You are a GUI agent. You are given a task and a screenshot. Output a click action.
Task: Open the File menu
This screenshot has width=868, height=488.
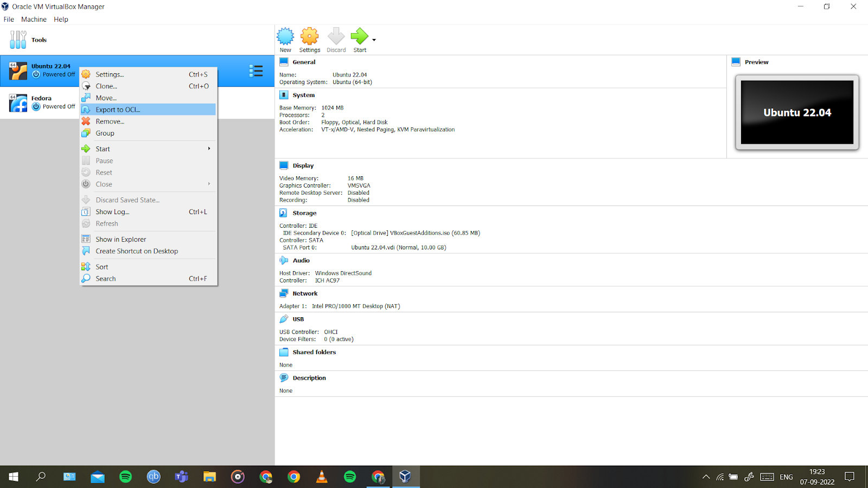pos(9,19)
